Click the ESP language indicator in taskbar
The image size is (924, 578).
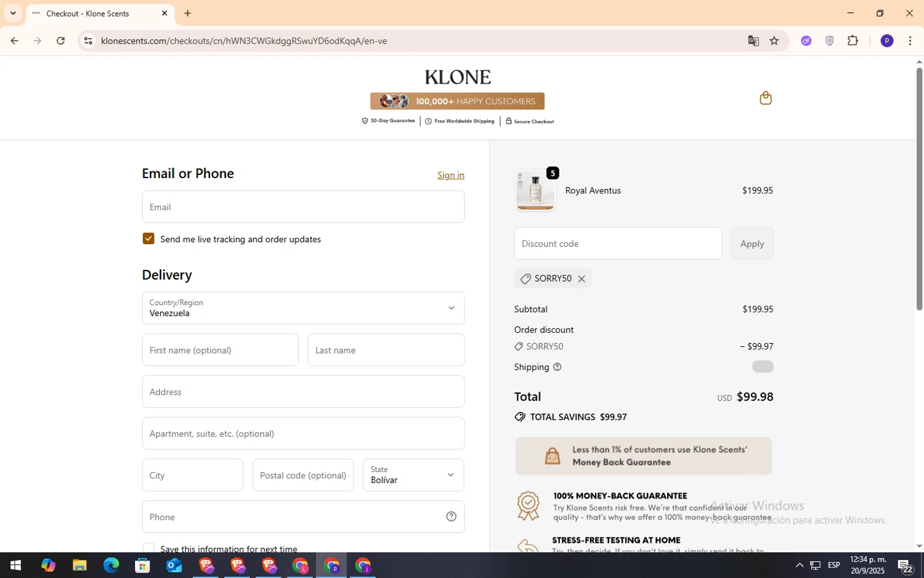click(834, 565)
